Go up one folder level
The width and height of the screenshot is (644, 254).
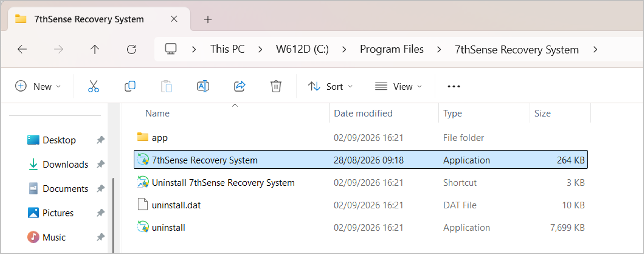(95, 49)
